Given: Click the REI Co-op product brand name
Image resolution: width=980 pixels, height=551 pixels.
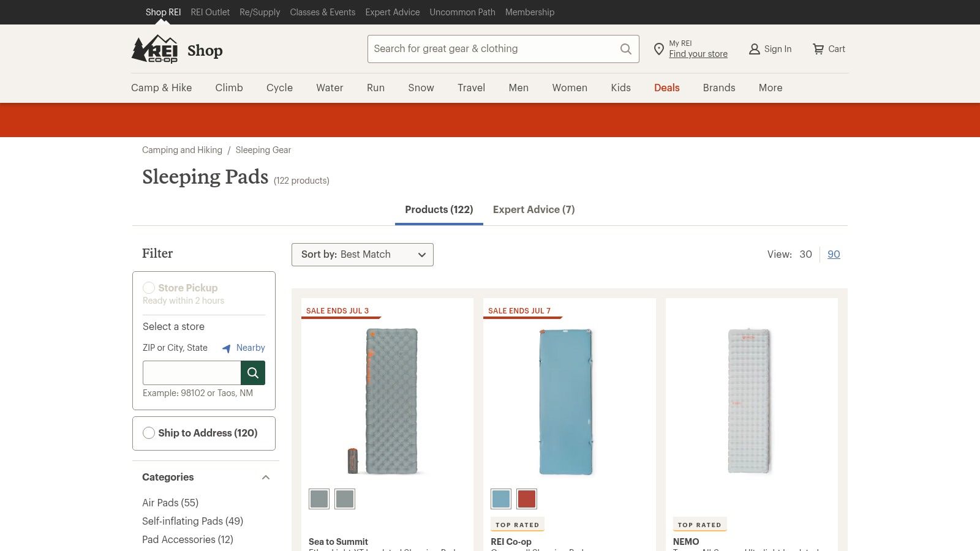Looking at the screenshot, I should (511, 542).
